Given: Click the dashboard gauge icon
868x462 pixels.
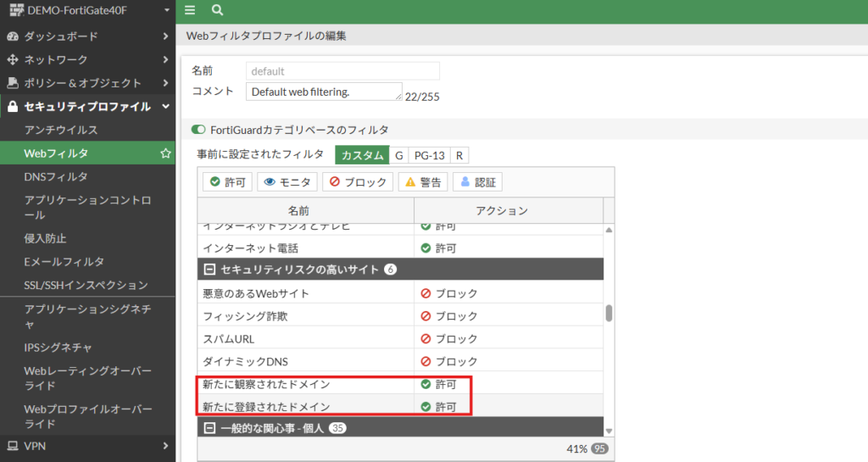Looking at the screenshot, I should coord(12,36).
